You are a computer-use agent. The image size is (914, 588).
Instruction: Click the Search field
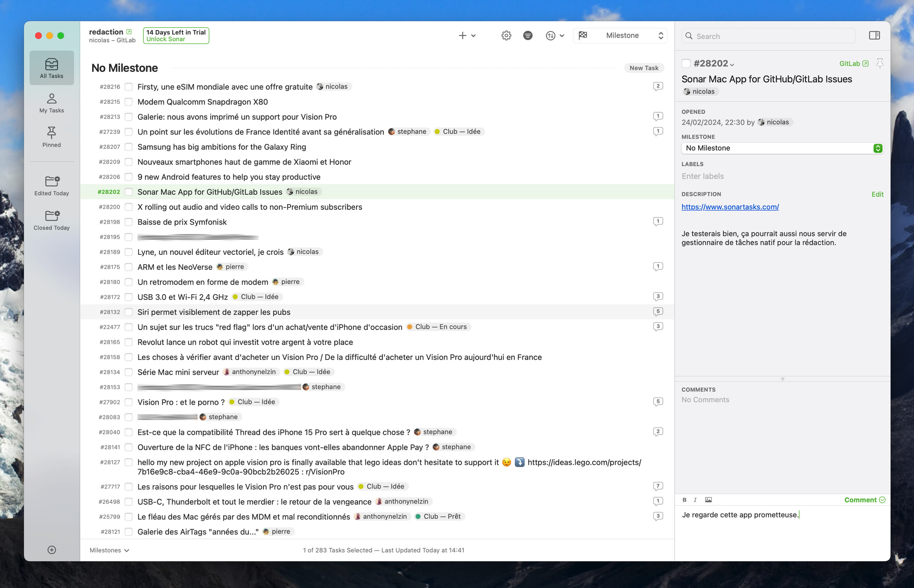(768, 36)
